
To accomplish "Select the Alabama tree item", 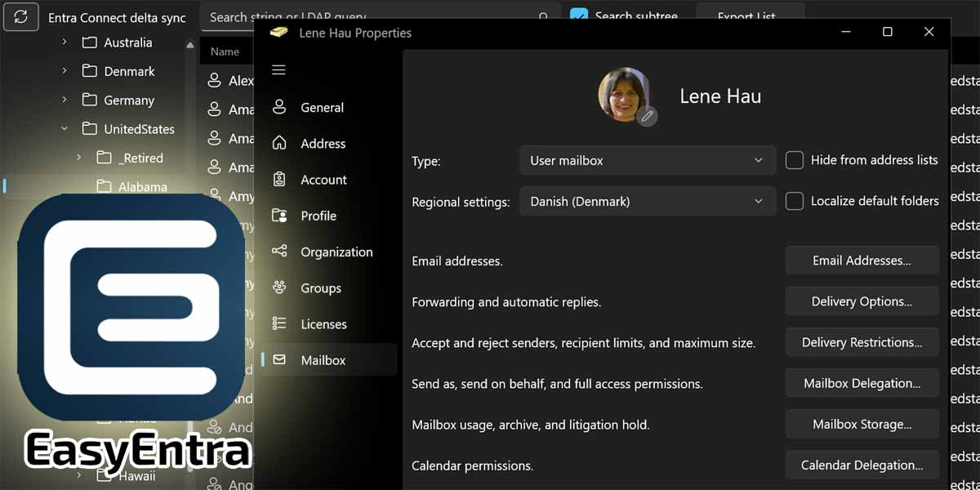I will (143, 187).
